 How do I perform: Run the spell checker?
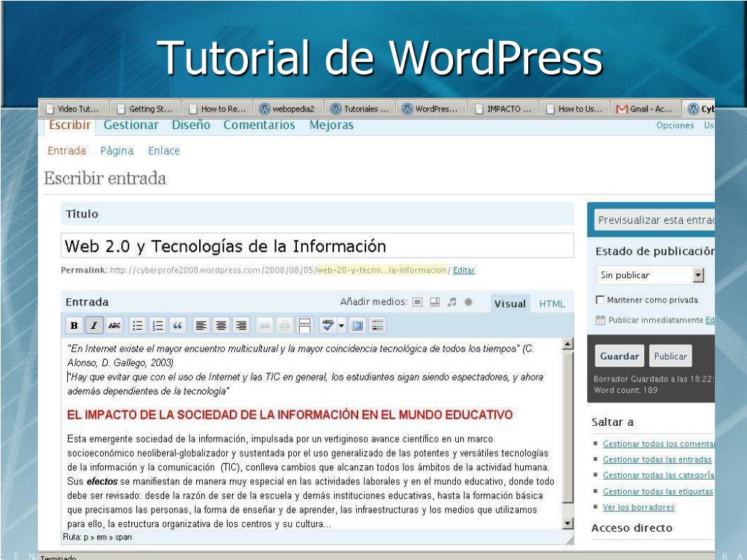pyautogui.click(x=328, y=326)
